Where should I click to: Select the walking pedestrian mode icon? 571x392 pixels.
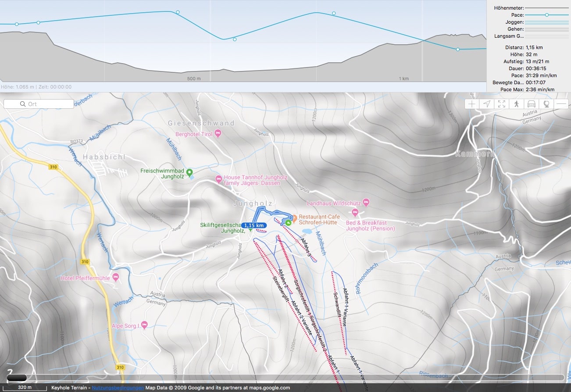pos(517,104)
